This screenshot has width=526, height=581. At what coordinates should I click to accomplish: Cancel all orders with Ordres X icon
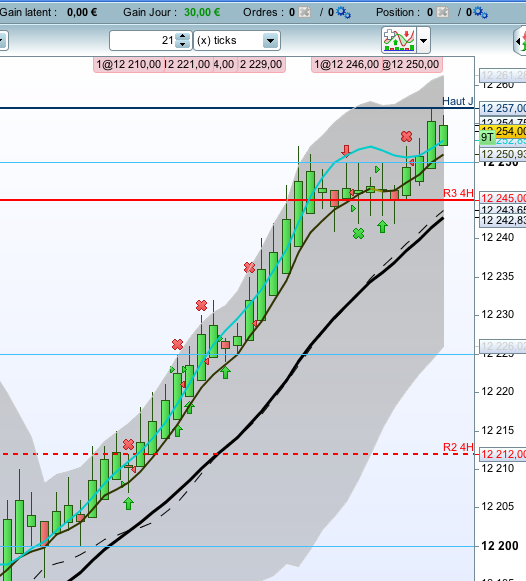click(x=304, y=13)
